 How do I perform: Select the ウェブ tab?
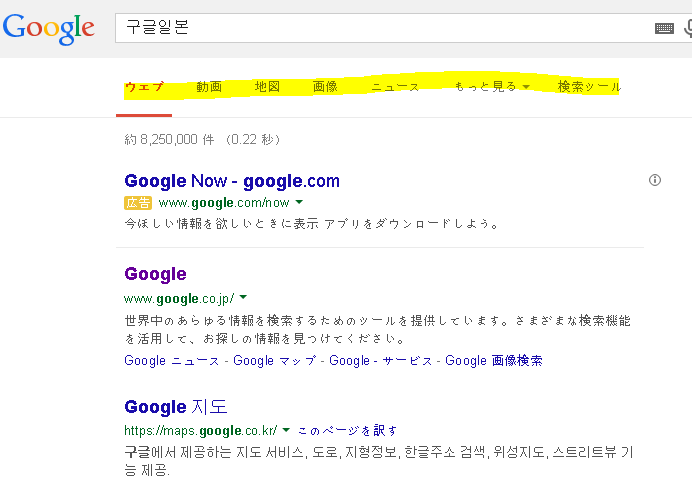(144, 87)
